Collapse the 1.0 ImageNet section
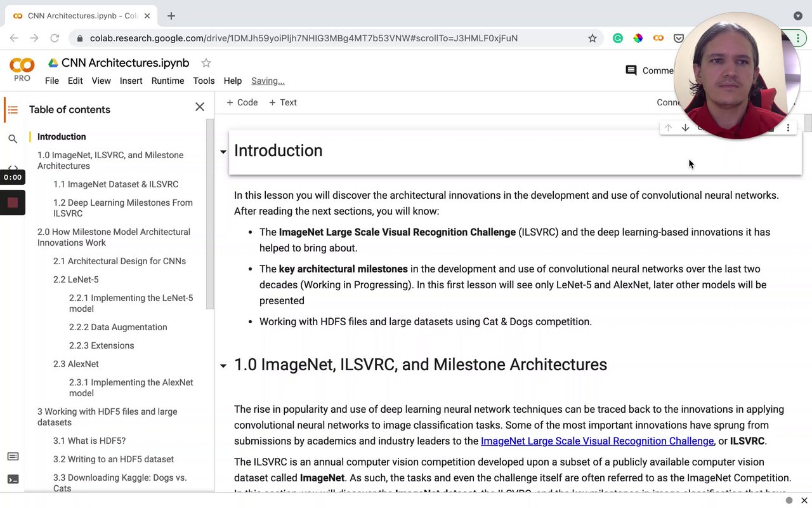 (x=223, y=366)
